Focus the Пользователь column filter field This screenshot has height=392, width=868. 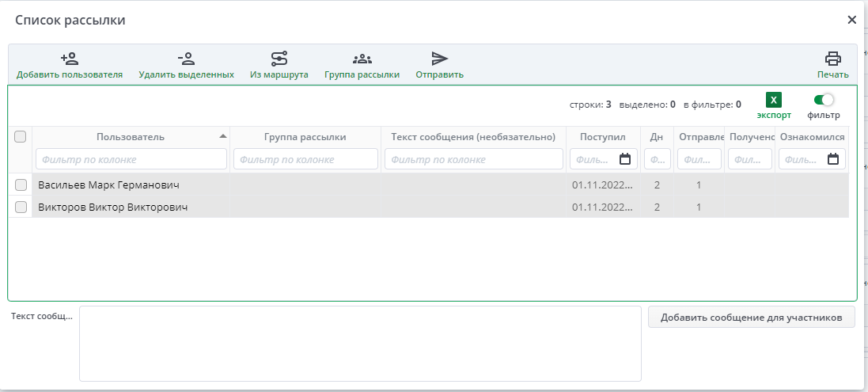131,159
